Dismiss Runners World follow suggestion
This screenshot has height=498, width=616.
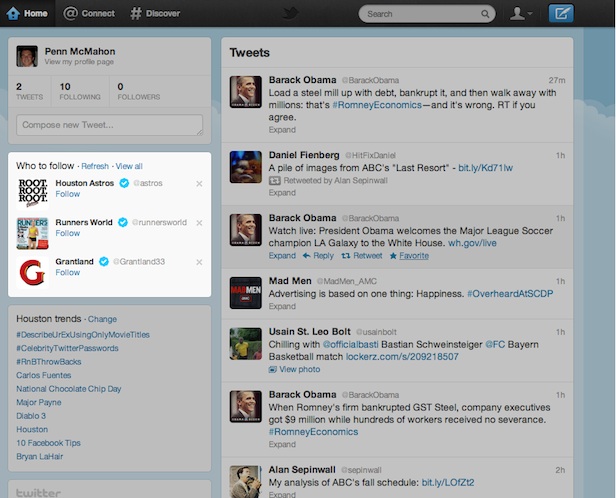coord(199,222)
